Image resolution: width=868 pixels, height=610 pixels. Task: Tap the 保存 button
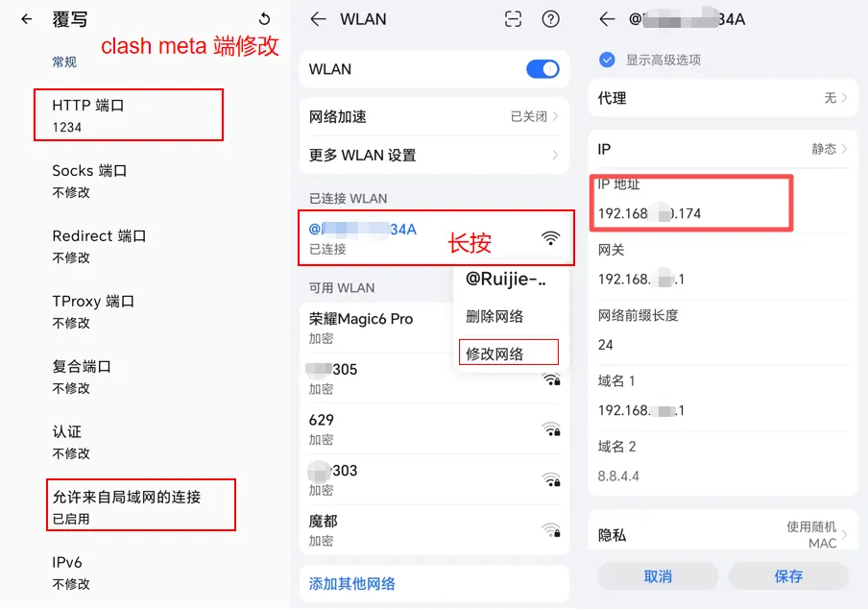tap(788, 576)
